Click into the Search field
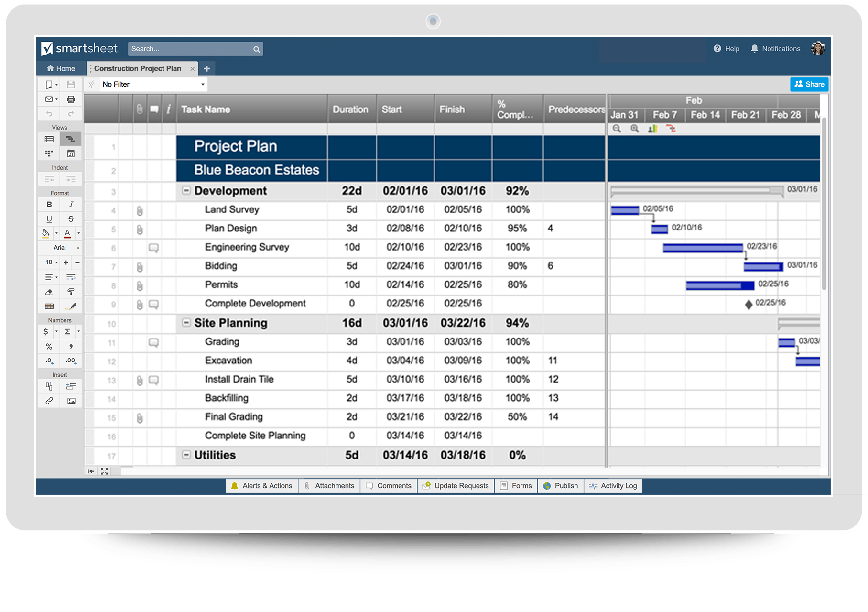Screen dimensions: 868x612 [190, 49]
